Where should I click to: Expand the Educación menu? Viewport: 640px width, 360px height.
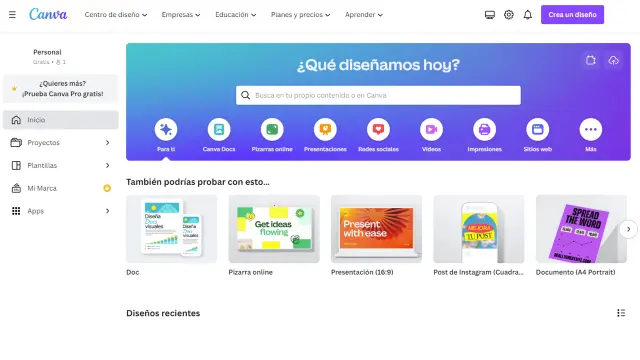pos(236,15)
